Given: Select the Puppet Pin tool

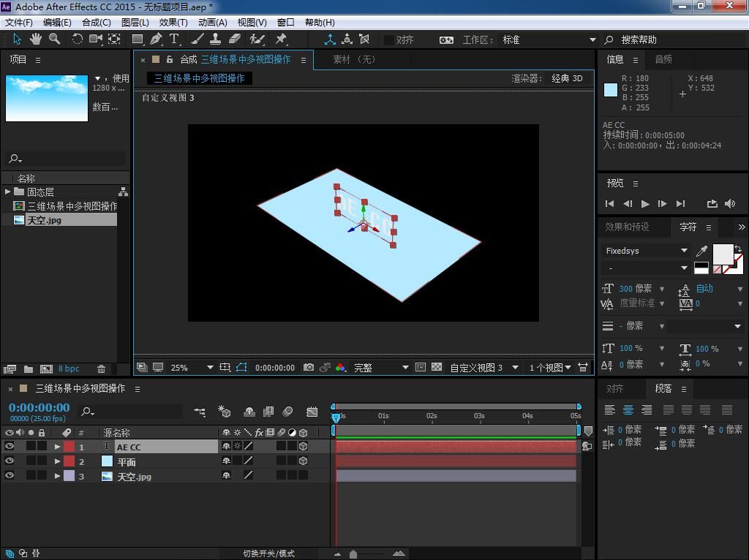Looking at the screenshot, I should point(281,39).
